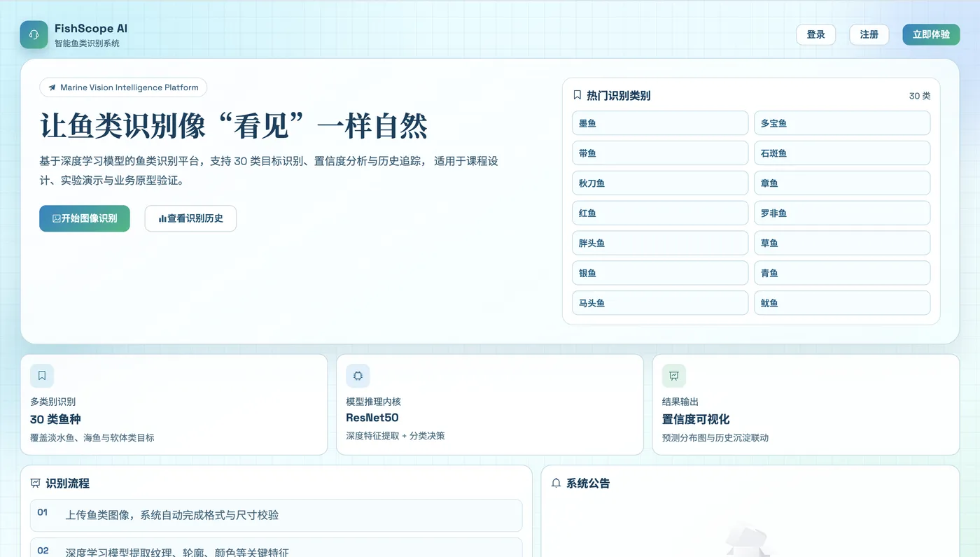
Task: Click the result output icon on 置信度可视化 card
Action: pos(674,375)
